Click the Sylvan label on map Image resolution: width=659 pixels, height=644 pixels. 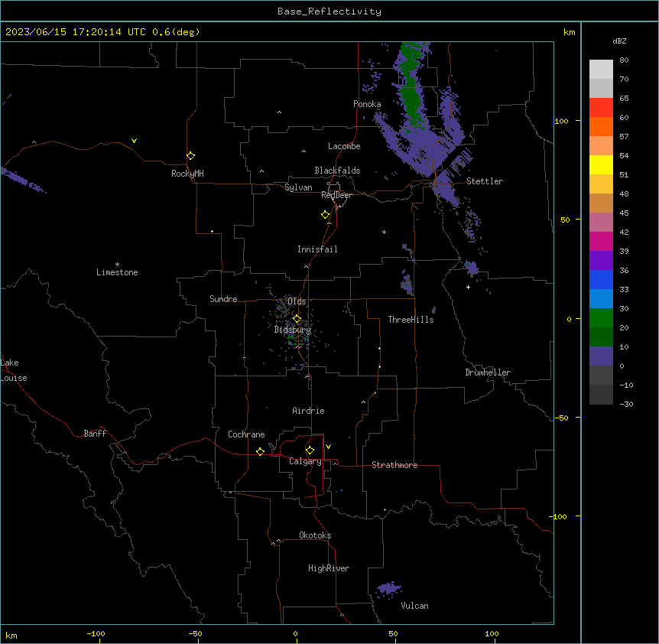[298, 187]
